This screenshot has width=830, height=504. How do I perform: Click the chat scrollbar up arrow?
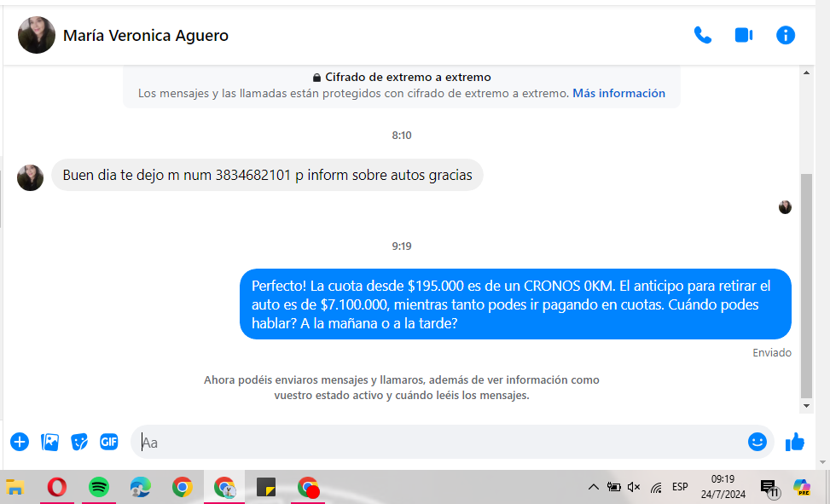[806, 72]
